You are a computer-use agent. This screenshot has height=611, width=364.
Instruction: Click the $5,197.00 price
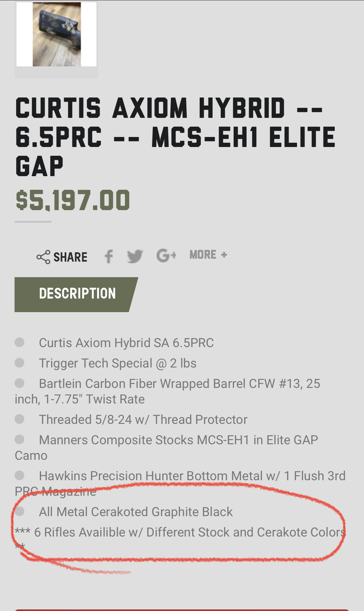pyautogui.click(x=73, y=200)
